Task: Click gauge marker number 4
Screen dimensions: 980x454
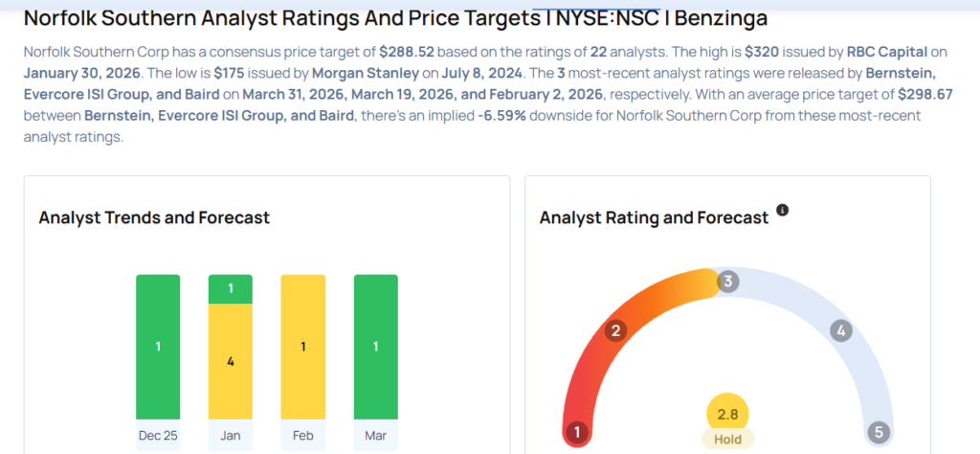Action: point(841,331)
